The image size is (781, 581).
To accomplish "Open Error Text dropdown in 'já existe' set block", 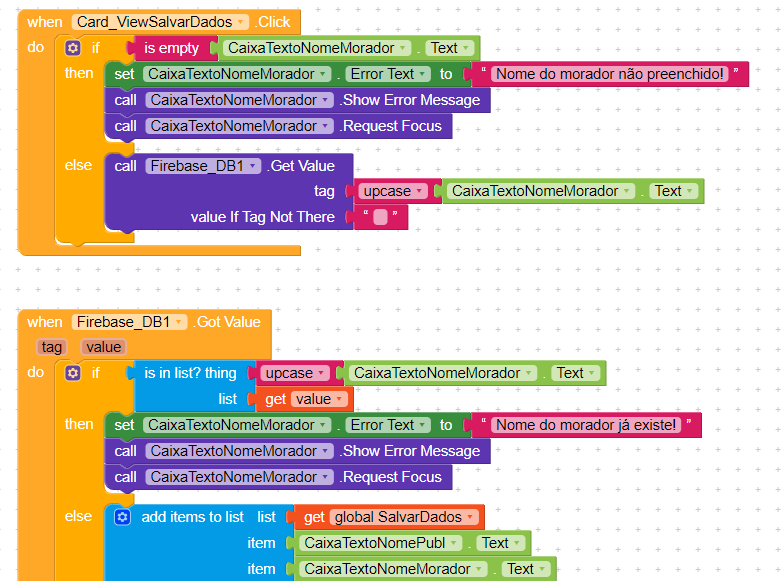I will click(x=388, y=425).
